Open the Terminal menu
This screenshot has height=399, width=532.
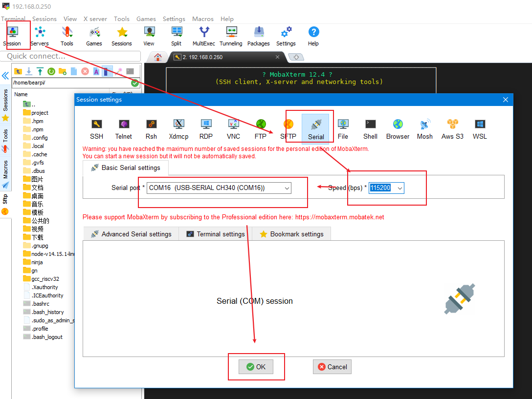coord(13,19)
